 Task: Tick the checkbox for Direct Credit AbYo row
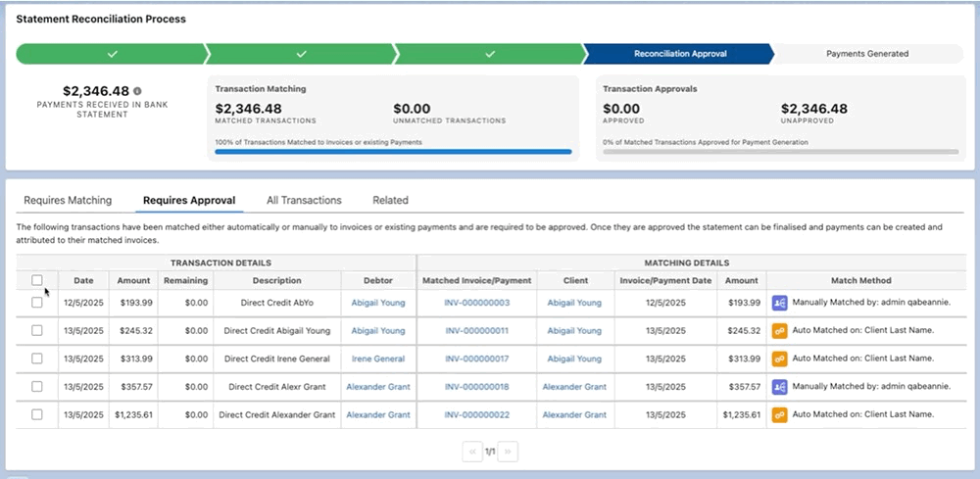coord(37,303)
